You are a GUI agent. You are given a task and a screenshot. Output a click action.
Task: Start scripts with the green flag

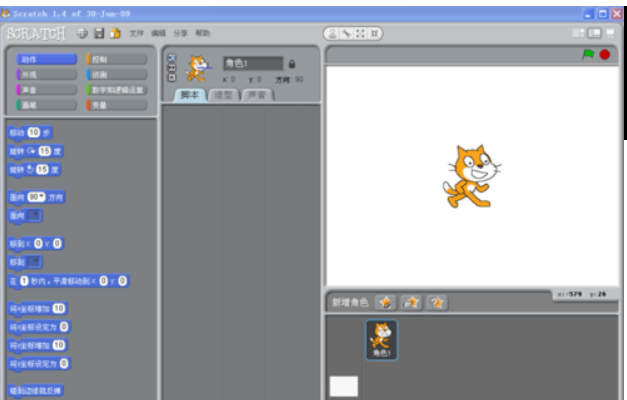[x=588, y=54]
